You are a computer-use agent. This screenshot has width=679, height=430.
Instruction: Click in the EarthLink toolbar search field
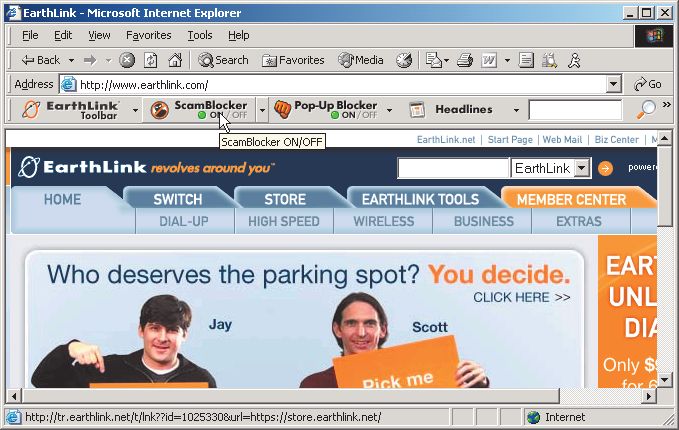576,110
